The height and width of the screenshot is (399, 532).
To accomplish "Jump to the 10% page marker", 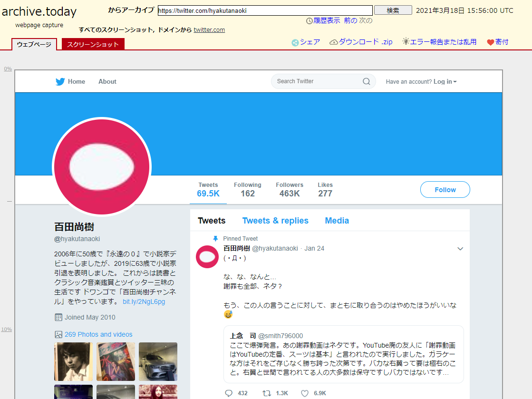I will click(7, 330).
